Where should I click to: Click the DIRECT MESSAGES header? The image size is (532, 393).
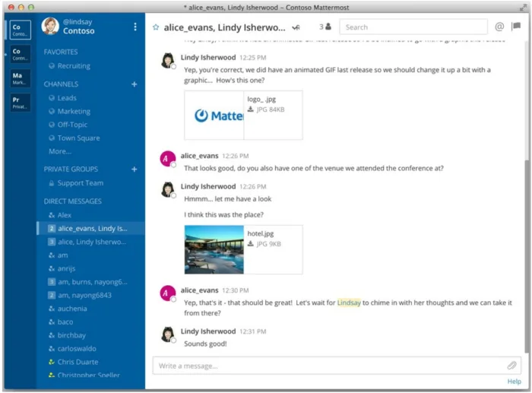click(x=73, y=201)
